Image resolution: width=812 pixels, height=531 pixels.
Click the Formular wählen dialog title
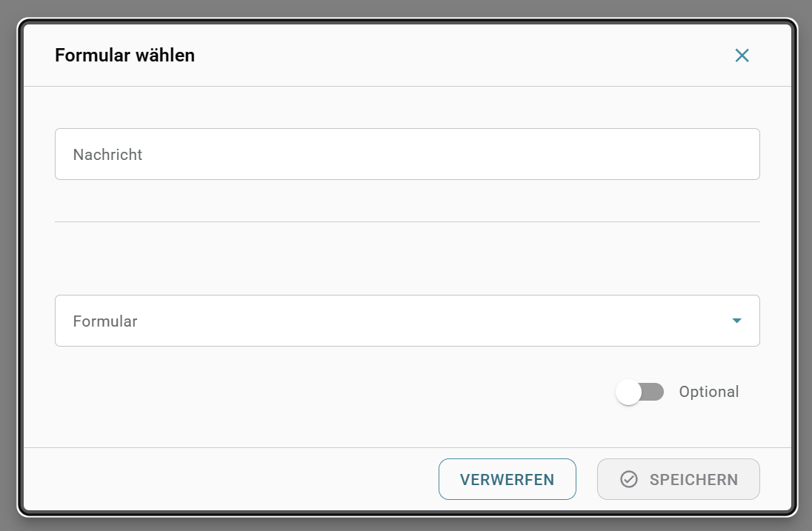coord(124,56)
